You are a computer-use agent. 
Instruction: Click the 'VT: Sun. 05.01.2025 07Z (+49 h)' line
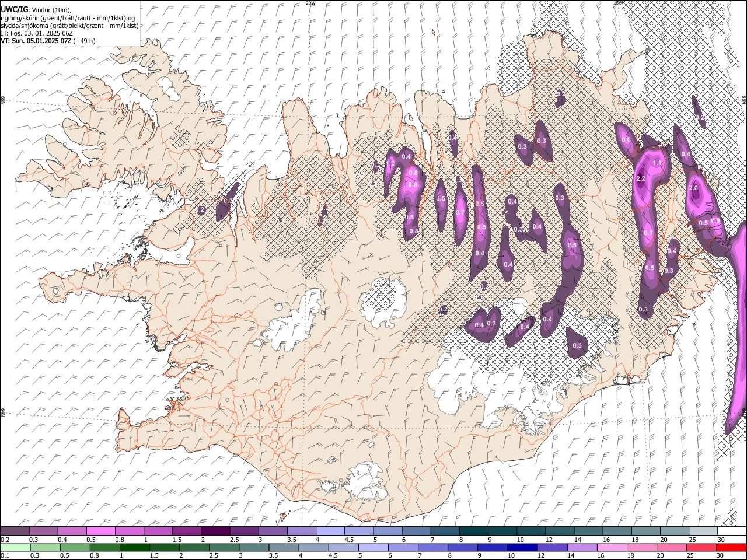[x=48, y=41]
